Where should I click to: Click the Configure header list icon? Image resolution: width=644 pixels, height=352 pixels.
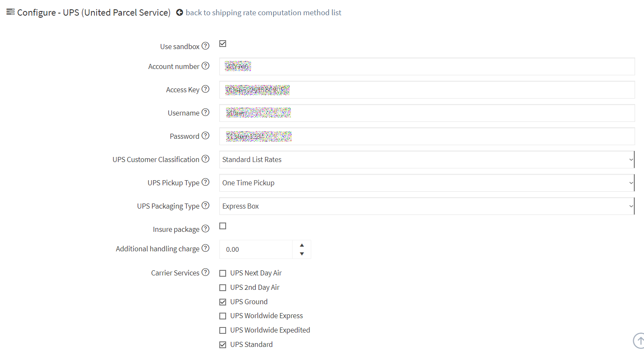11,12
